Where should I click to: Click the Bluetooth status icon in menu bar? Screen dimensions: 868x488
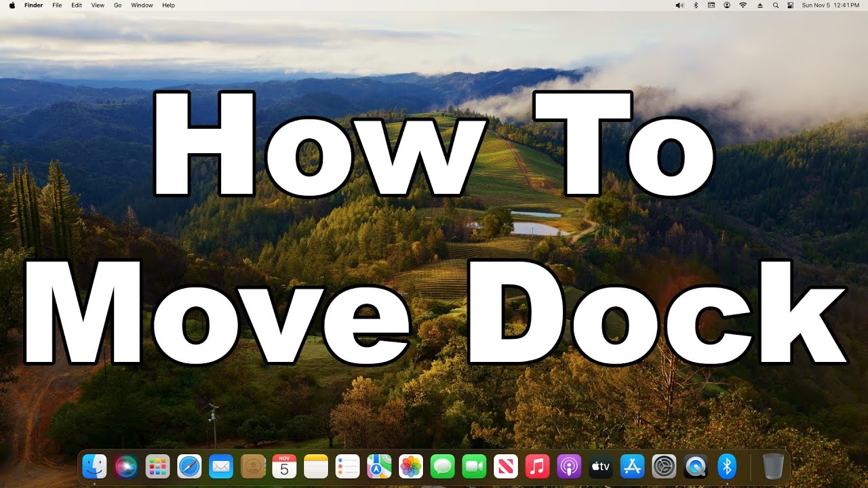click(696, 5)
